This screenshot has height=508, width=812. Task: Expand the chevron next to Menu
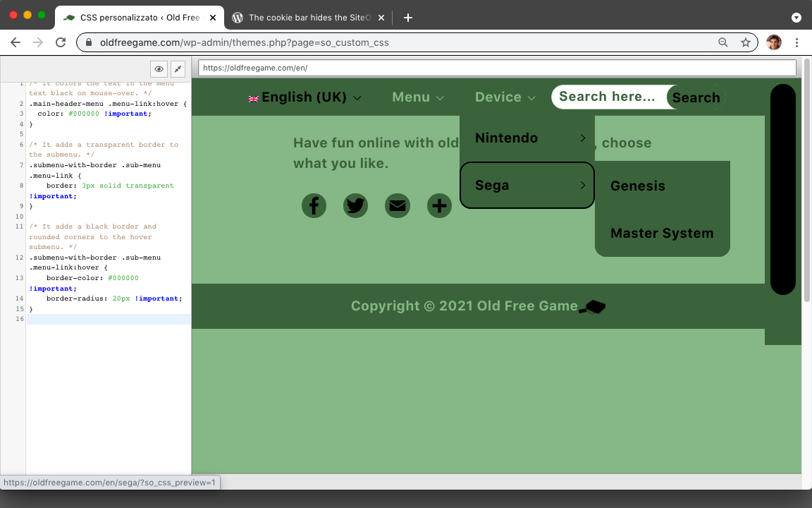coord(440,97)
